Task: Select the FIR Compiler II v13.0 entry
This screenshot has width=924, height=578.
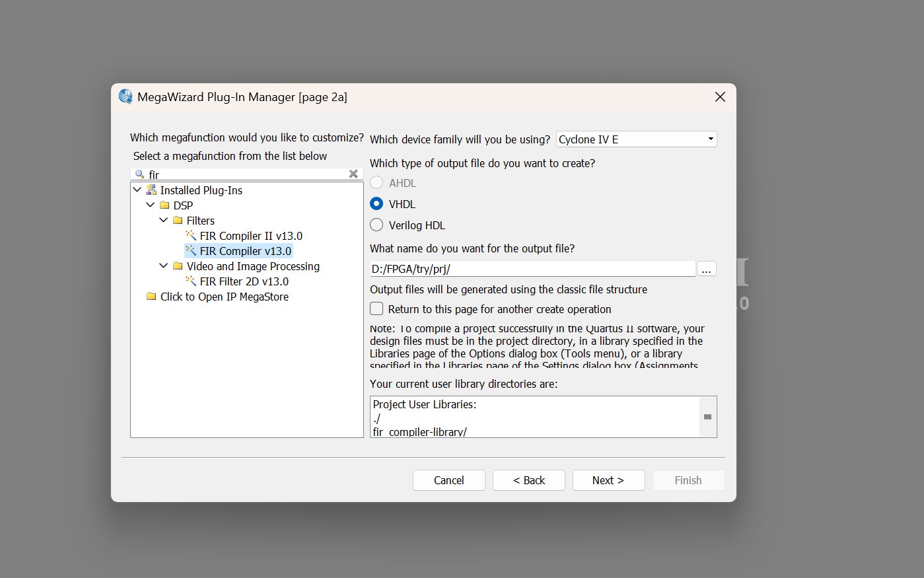Action: click(x=251, y=236)
